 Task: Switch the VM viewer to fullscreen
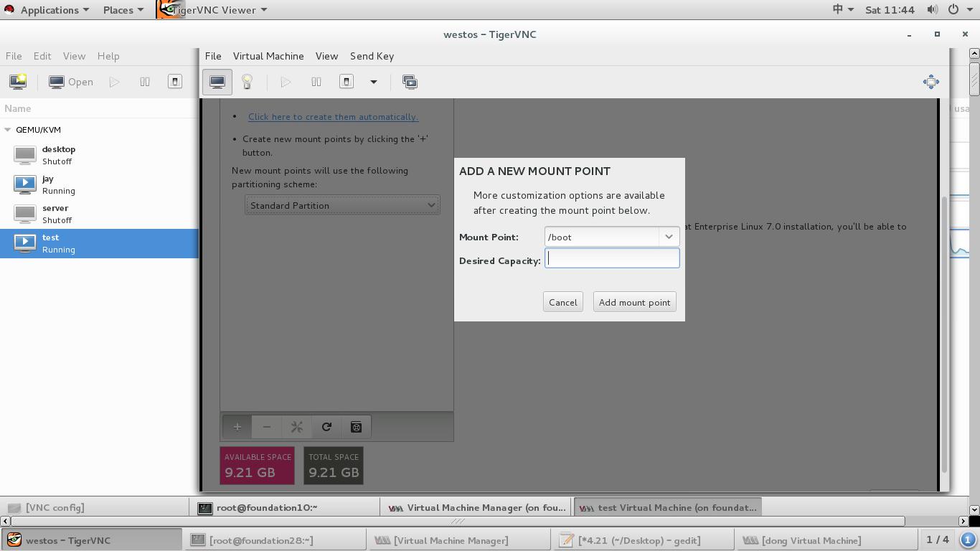pyautogui.click(x=930, y=82)
